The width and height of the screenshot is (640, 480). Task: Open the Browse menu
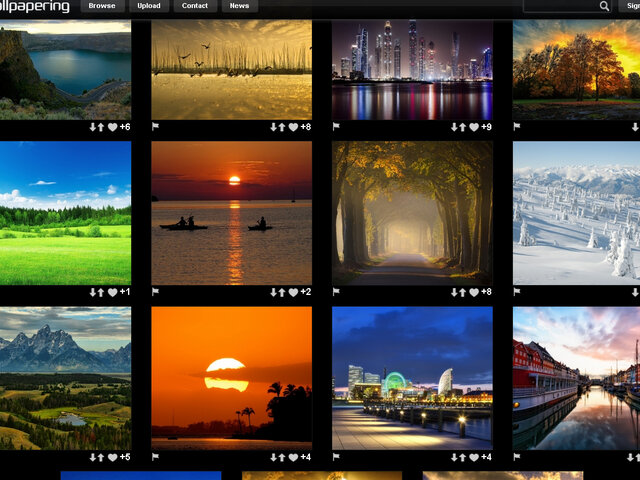click(x=101, y=6)
